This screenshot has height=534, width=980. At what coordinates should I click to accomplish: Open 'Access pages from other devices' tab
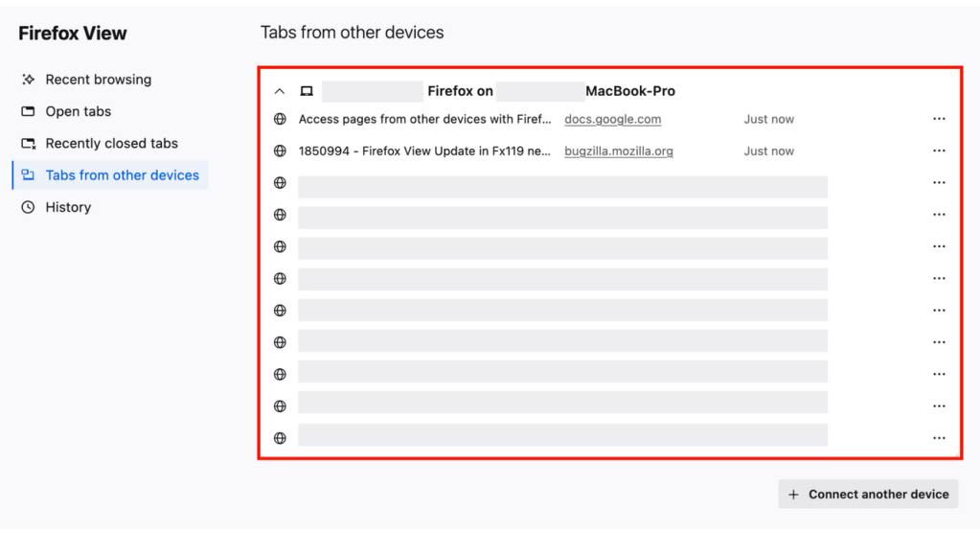[x=424, y=120]
